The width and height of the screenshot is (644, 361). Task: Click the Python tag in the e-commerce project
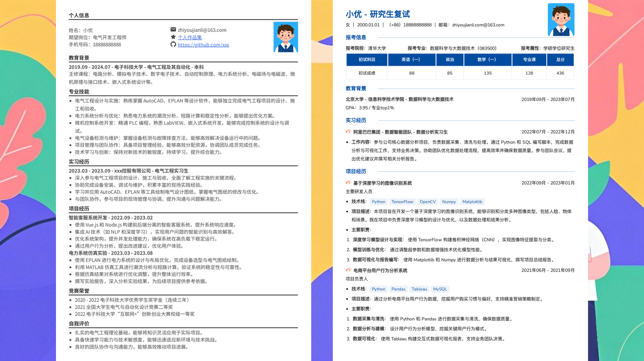point(378,289)
